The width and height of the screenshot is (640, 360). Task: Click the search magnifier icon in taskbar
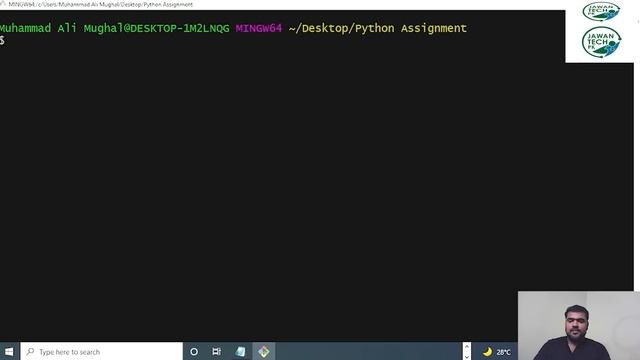[30, 351]
